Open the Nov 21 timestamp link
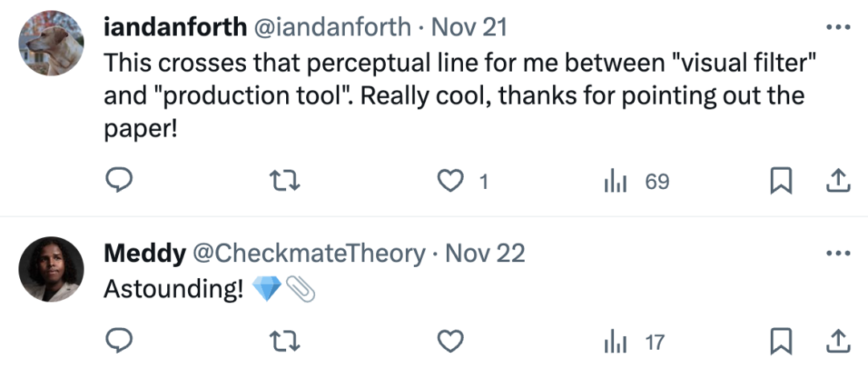Viewport: 868px width, 369px height. (x=469, y=27)
